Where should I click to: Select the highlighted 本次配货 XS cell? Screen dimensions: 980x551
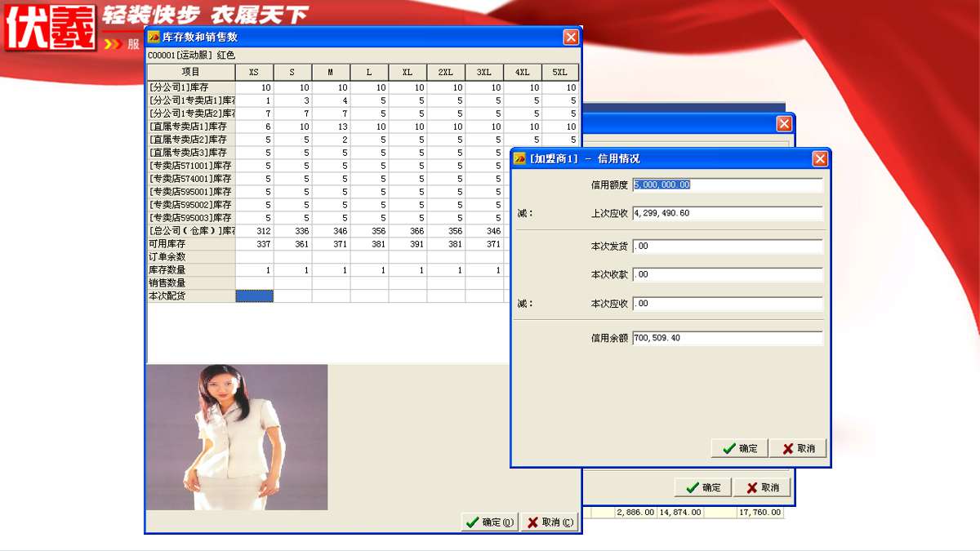point(254,296)
